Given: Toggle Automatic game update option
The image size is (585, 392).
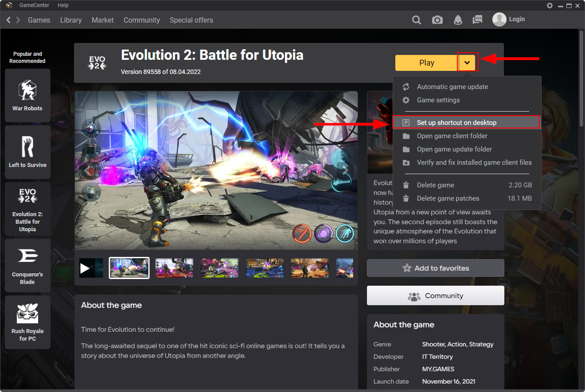Looking at the screenshot, I should click(x=452, y=87).
